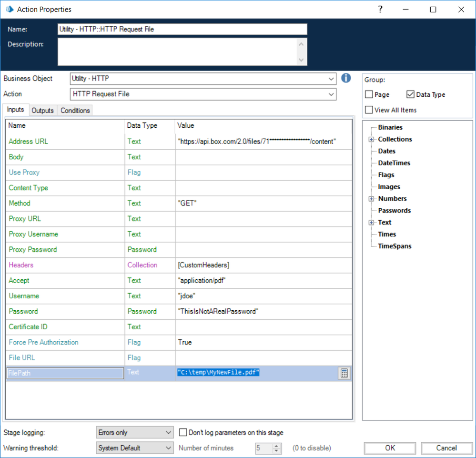This screenshot has width=476, height=458.
Task: Uncheck the Data Type group checkbox
Action: click(411, 95)
